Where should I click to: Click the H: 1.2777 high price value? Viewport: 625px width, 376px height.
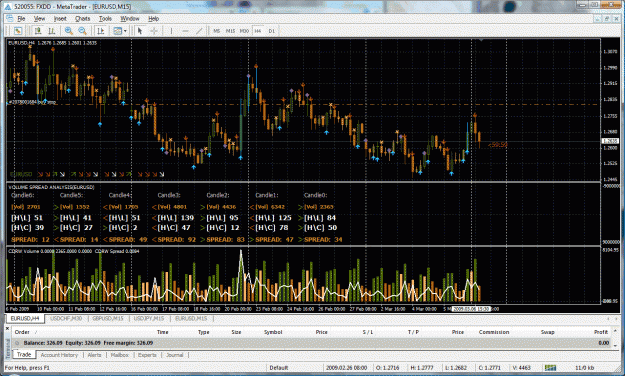click(422, 368)
